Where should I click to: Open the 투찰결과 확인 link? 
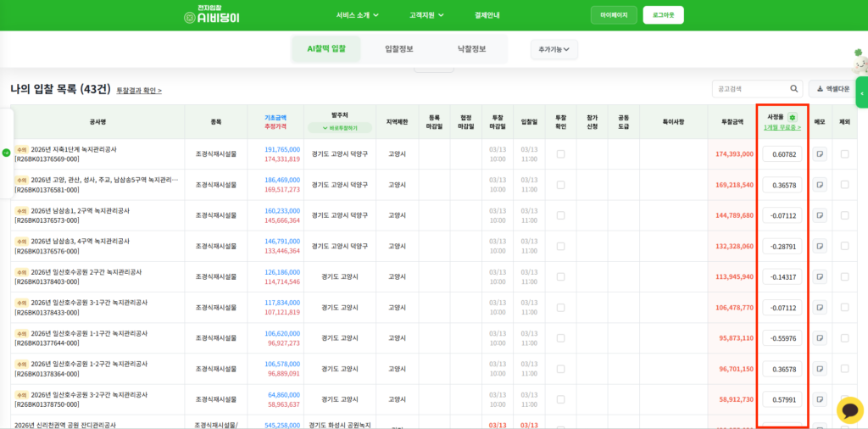pos(139,90)
